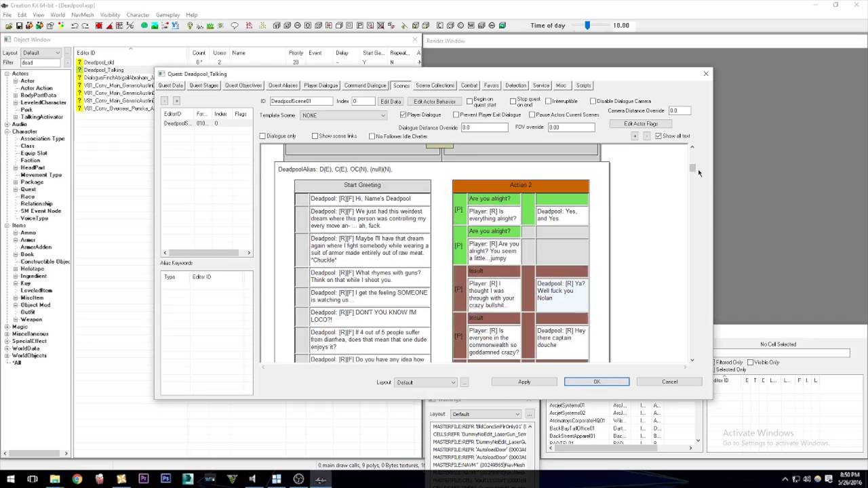The image size is (868, 488).
Task: Cancel the quest dialog
Action: click(x=669, y=382)
